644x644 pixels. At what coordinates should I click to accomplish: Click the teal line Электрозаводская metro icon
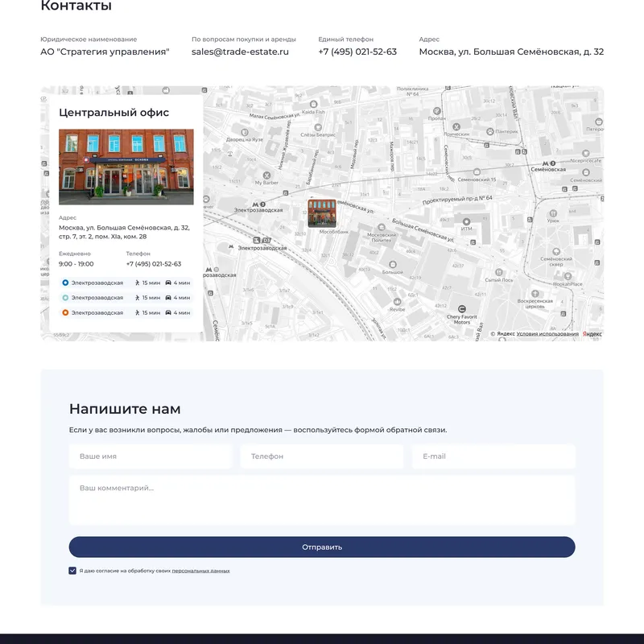click(65, 298)
